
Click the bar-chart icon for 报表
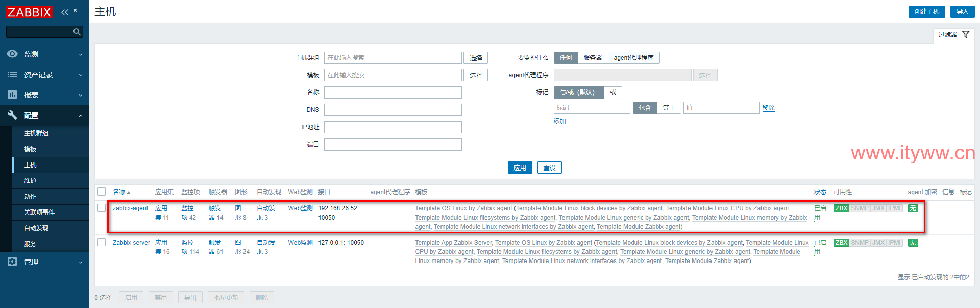pyautogui.click(x=12, y=94)
